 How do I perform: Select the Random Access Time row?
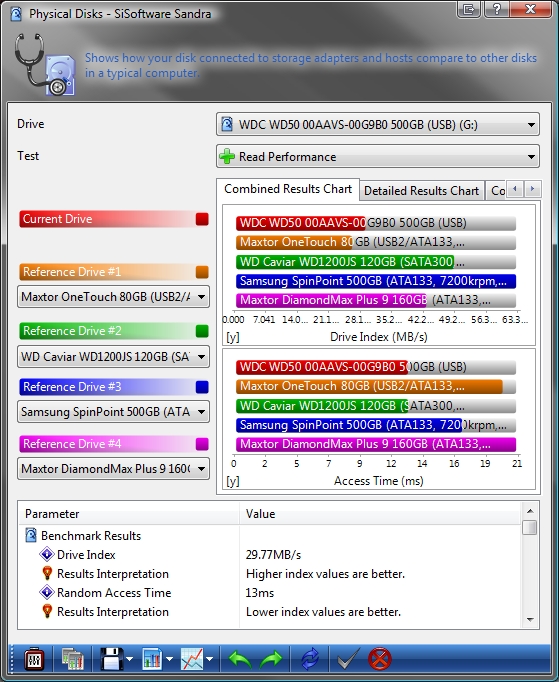[270, 592]
